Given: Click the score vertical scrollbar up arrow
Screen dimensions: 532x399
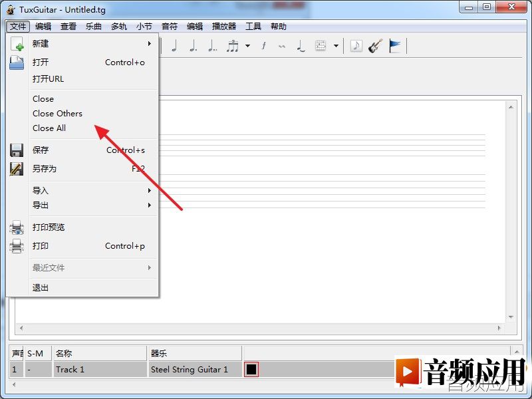Looking at the screenshot, I should (511, 107).
